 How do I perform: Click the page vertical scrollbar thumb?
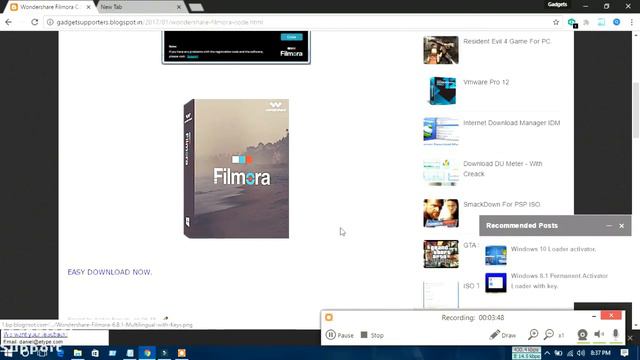point(636,110)
